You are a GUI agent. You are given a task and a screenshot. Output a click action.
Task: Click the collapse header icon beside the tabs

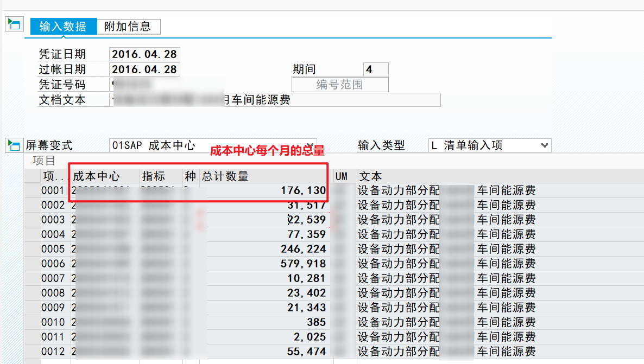coord(14,24)
